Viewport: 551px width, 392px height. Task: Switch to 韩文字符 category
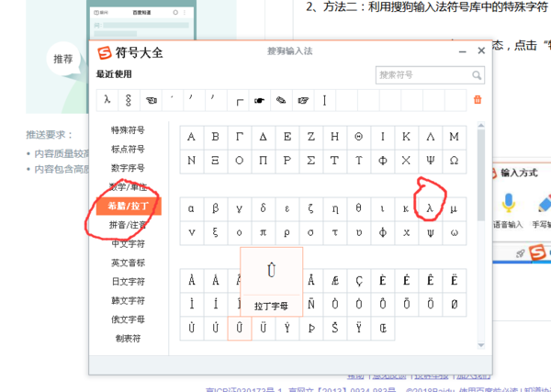(128, 301)
